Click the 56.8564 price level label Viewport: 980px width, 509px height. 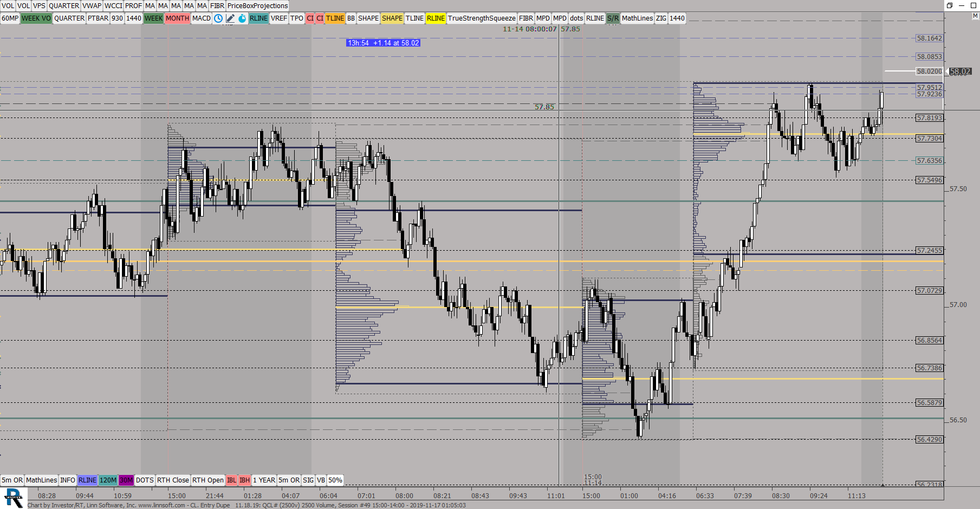(x=929, y=341)
